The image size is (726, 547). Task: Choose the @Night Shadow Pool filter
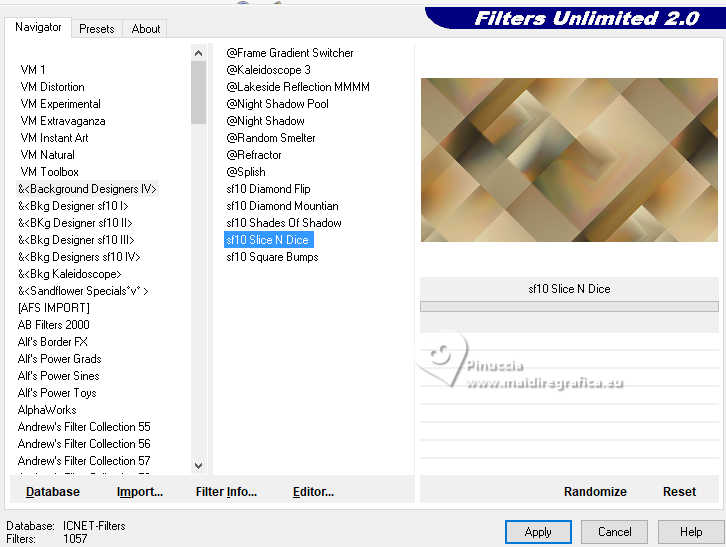click(277, 104)
